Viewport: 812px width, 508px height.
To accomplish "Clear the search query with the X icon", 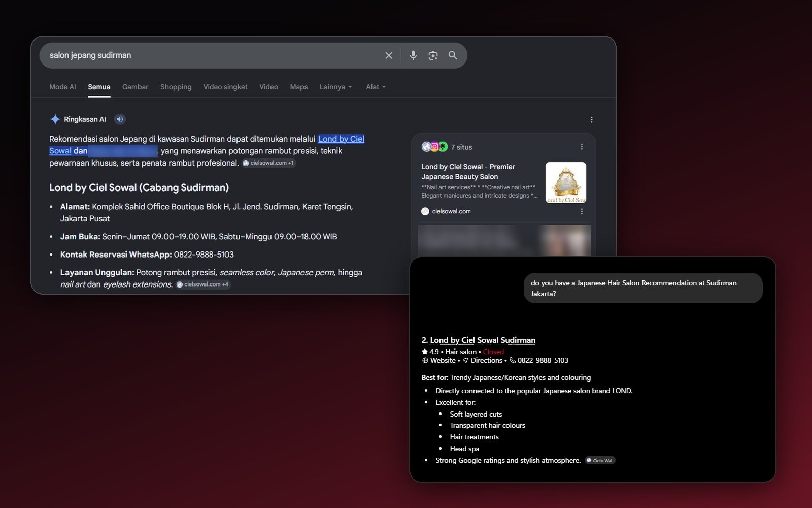I will point(389,55).
